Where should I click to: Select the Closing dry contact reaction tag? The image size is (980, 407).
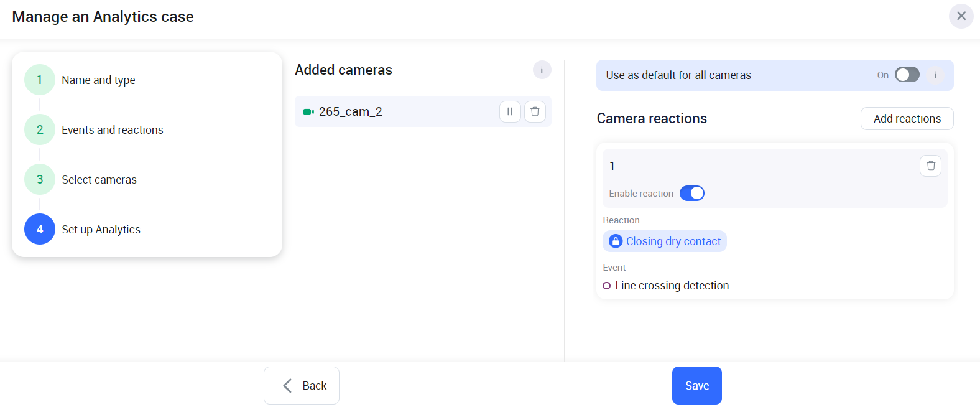tap(673, 241)
